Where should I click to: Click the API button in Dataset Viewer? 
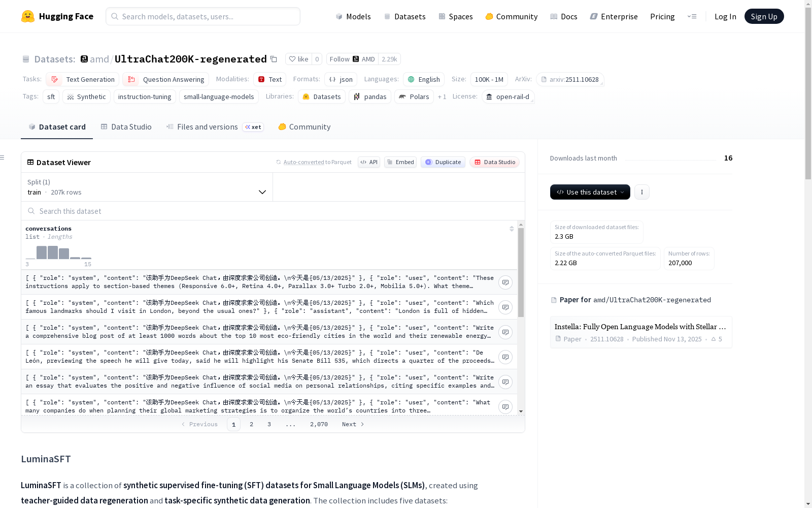coord(369,162)
